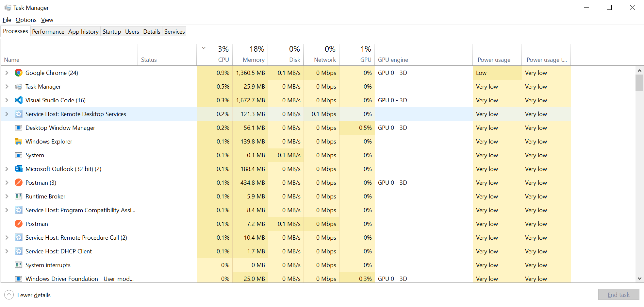Sort by the Power usage trend column header
The image size is (644, 307).
click(x=546, y=55)
